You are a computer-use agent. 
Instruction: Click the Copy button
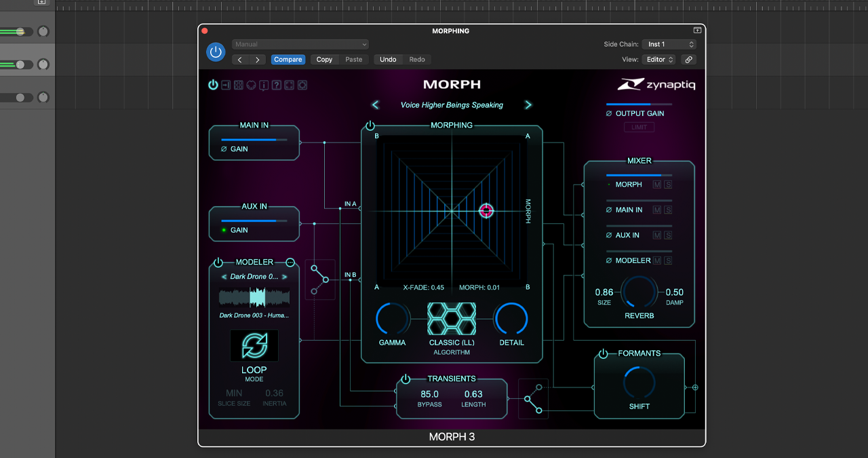pyautogui.click(x=324, y=60)
